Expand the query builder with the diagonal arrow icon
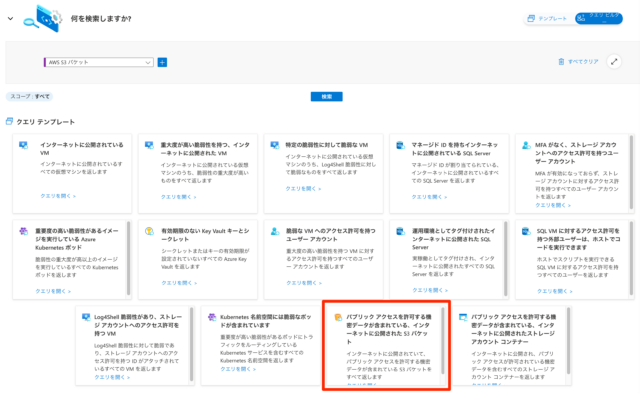The width and height of the screenshot is (640, 393). tap(614, 62)
